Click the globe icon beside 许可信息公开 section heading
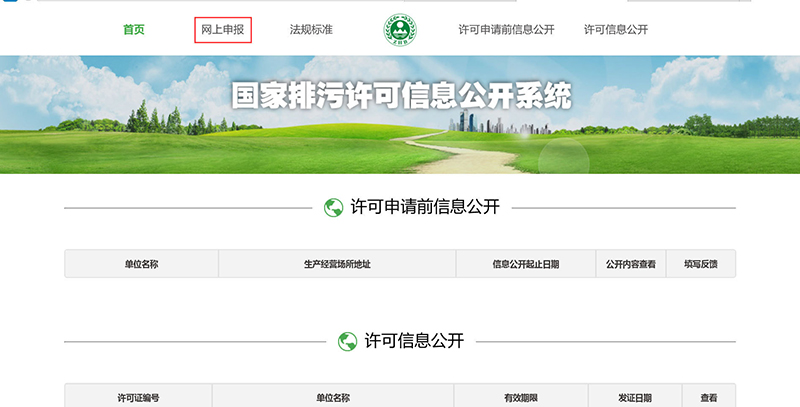The image size is (800, 407). click(348, 341)
